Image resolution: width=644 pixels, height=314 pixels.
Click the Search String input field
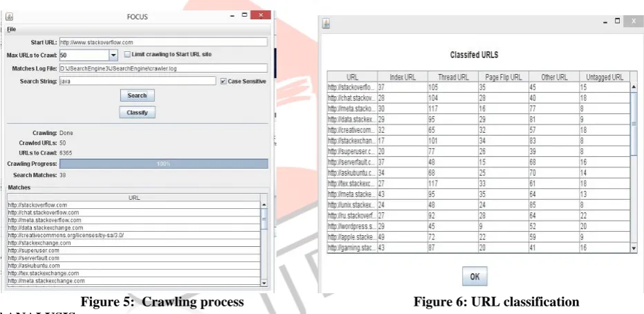coord(138,82)
